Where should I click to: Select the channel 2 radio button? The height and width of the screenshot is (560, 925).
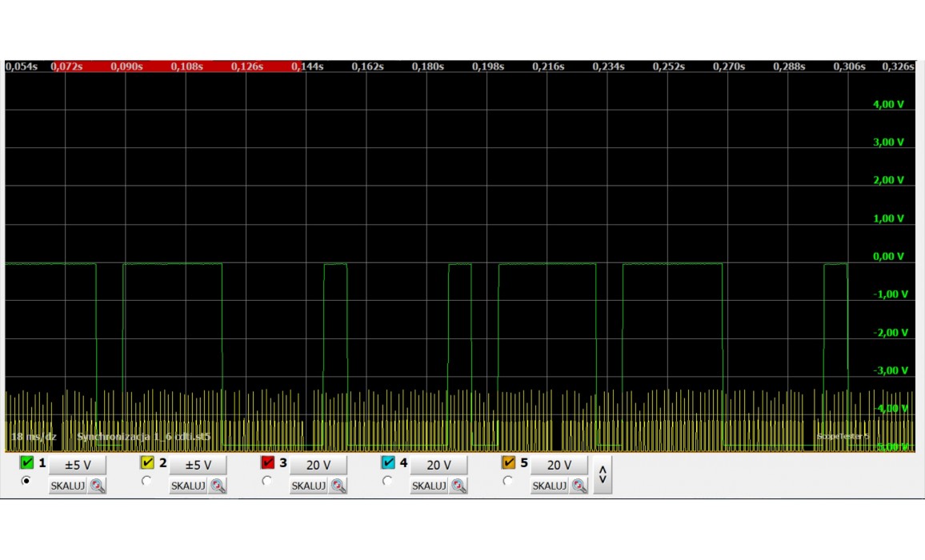[x=146, y=481]
